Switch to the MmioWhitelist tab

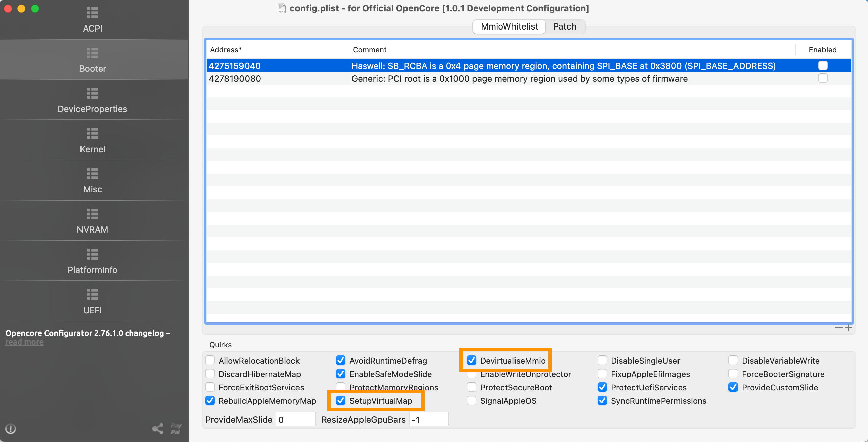pyautogui.click(x=509, y=26)
